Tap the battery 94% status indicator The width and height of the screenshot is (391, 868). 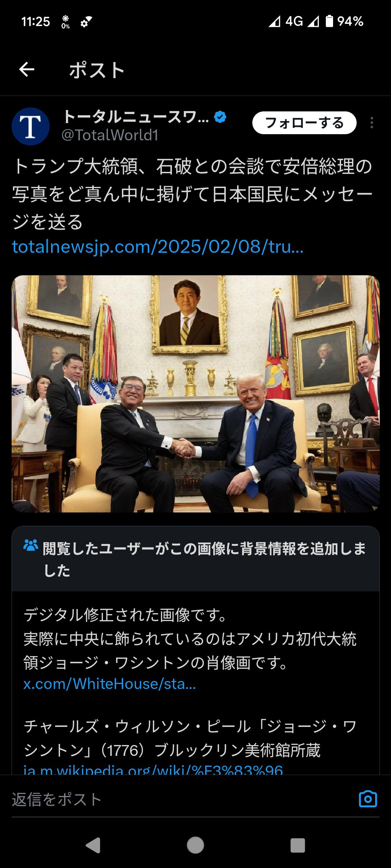coord(344,21)
